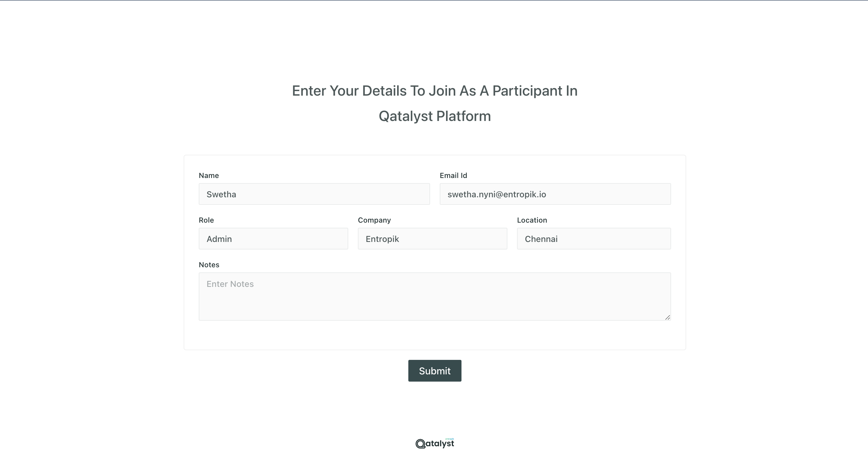868x473 pixels.
Task: Select the Role field showing Admin
Action: [273, 239]
